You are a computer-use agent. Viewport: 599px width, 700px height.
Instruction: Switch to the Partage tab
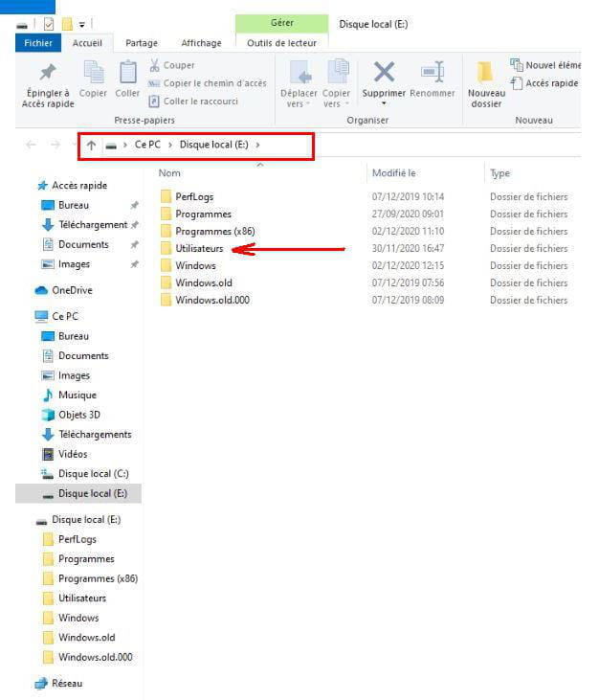click(x=142, y=43)
